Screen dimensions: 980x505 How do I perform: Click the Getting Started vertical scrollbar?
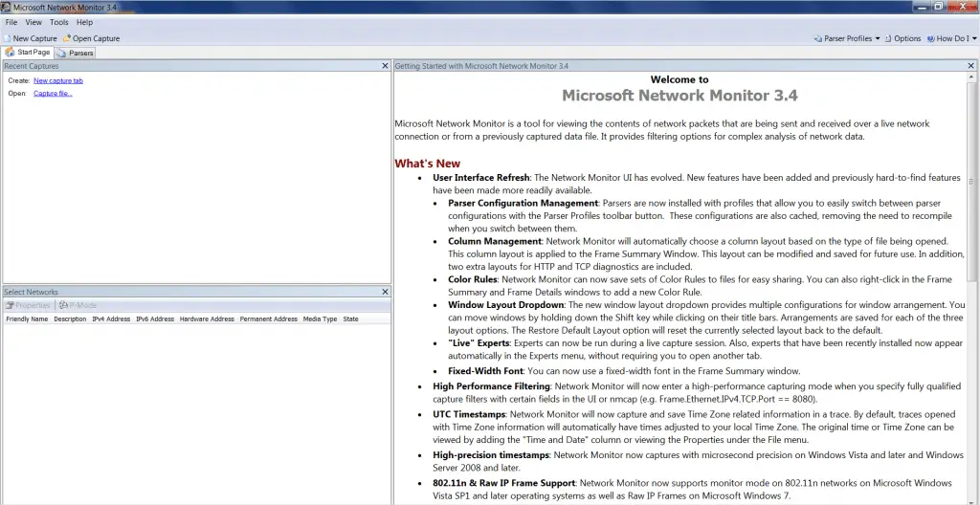click(970, 182)
